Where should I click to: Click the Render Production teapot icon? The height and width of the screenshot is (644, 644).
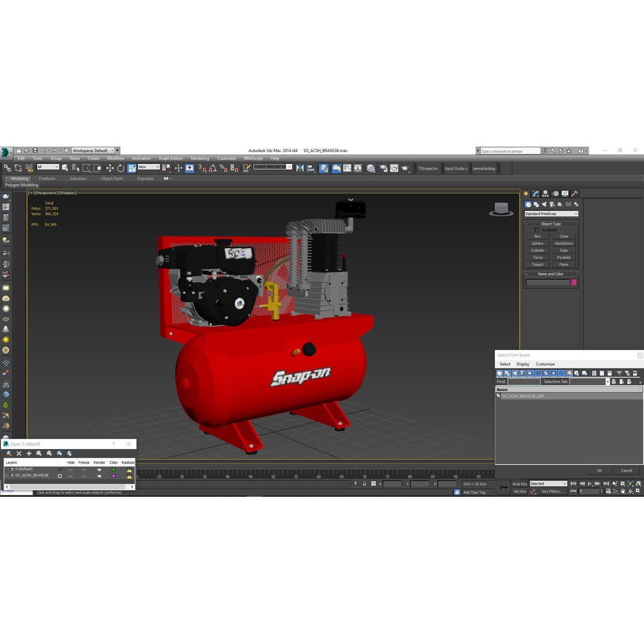(x=405, y=168)
